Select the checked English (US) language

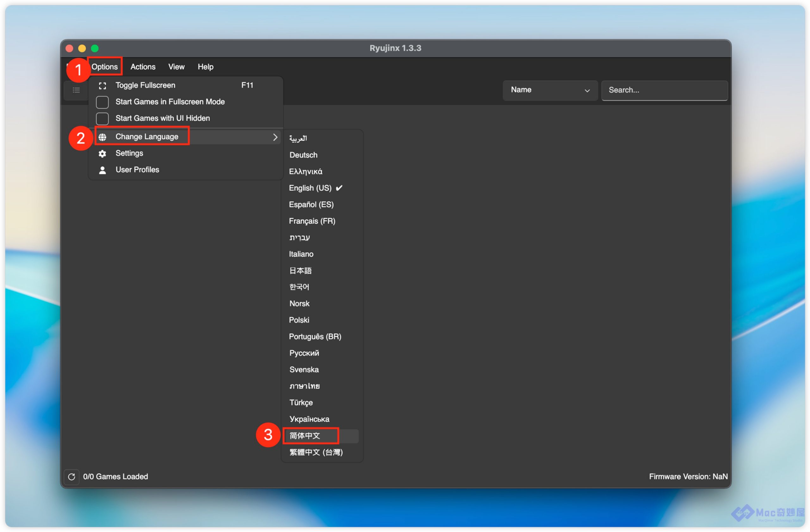pyautogui.click(x=310, y=188)
